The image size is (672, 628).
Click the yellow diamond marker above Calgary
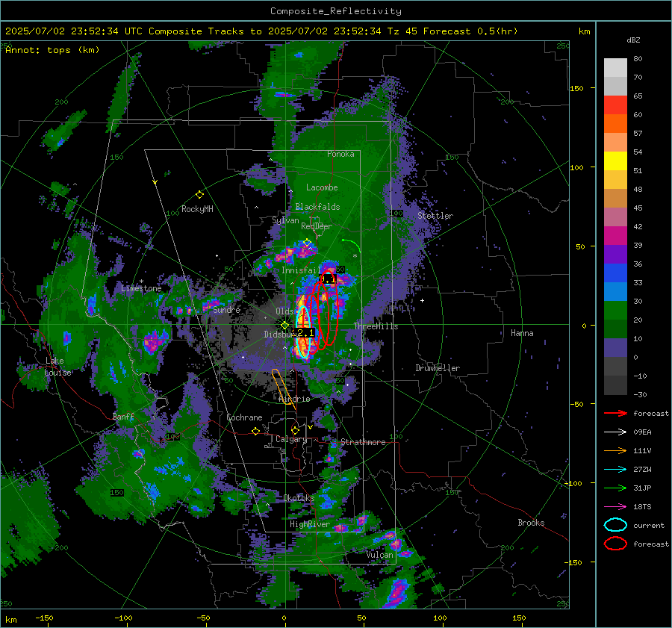click(295, 430)
